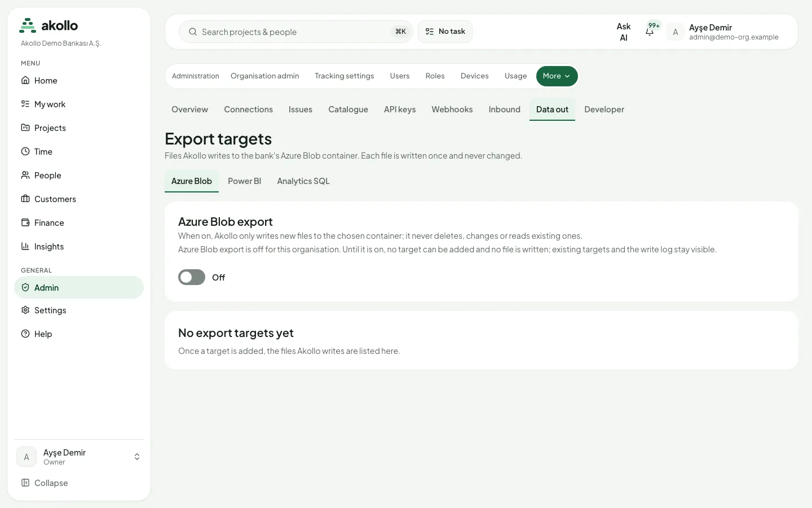The height and width of the screenshot is (508, 812).
Task: Click the Azure Blob export heading
Action: (x=226, y=222)
